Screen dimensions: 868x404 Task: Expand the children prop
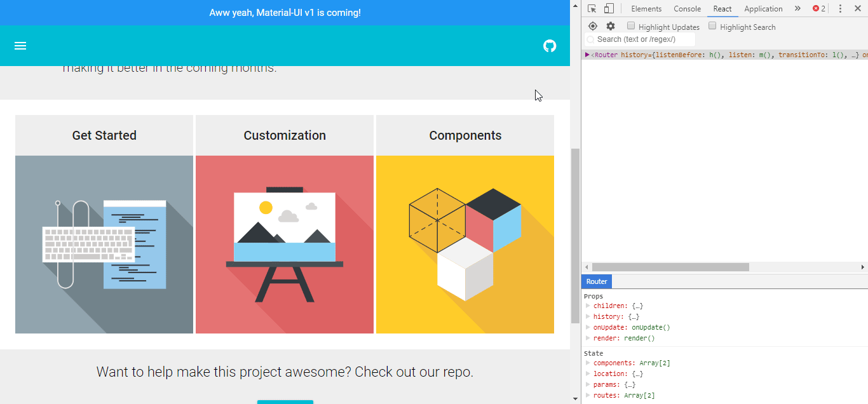[588, 306]
